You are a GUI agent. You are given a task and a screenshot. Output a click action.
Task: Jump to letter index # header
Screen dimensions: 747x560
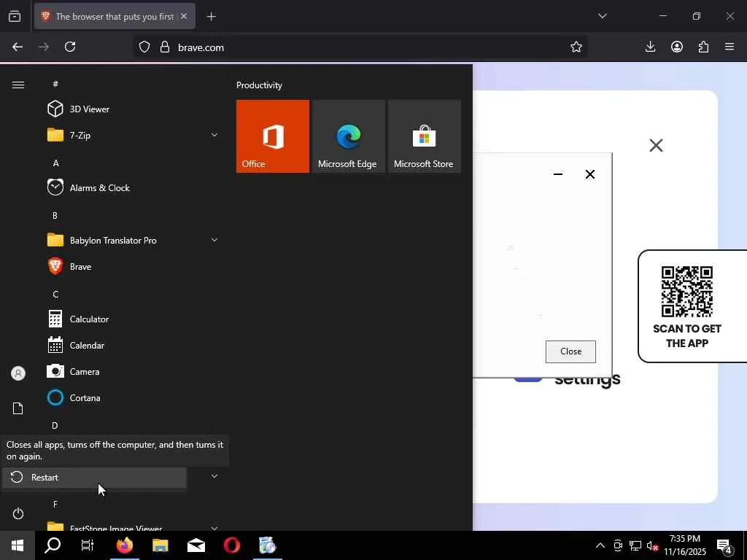click(55, 84)
